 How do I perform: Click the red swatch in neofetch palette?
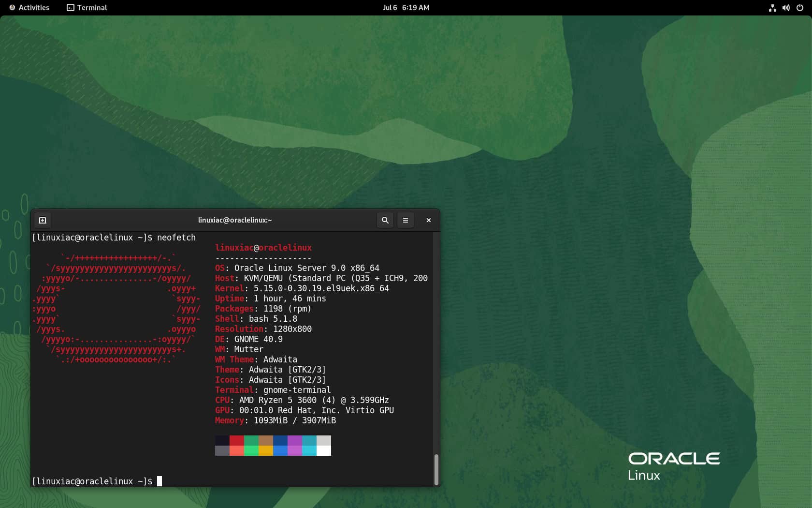pos(237,446)
